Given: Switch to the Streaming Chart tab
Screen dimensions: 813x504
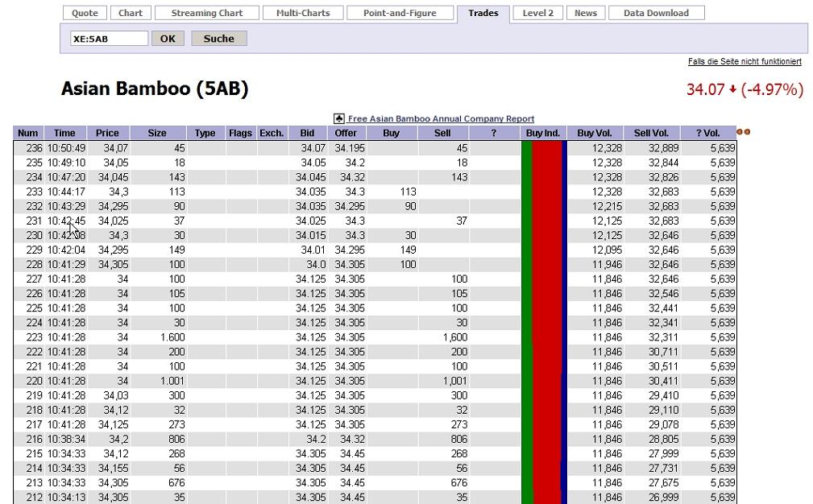Looking at the screenshot, I should tap(207, 13).
